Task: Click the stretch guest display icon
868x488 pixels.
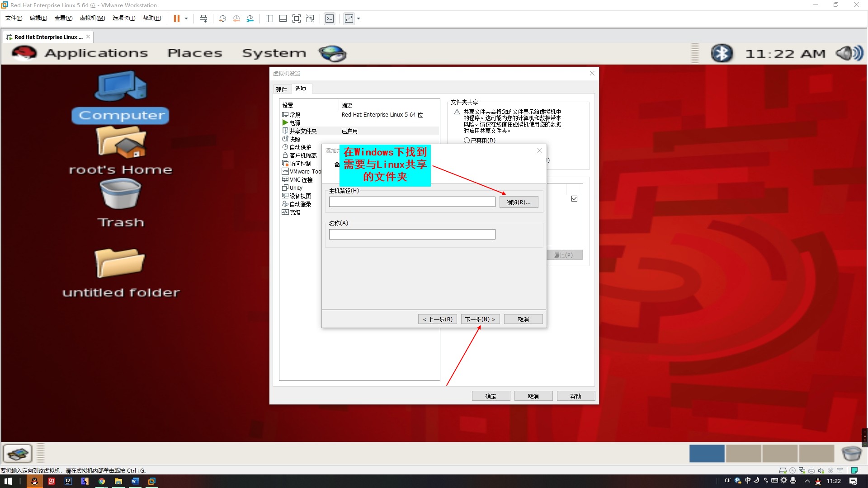Action: tap(349, 19)
